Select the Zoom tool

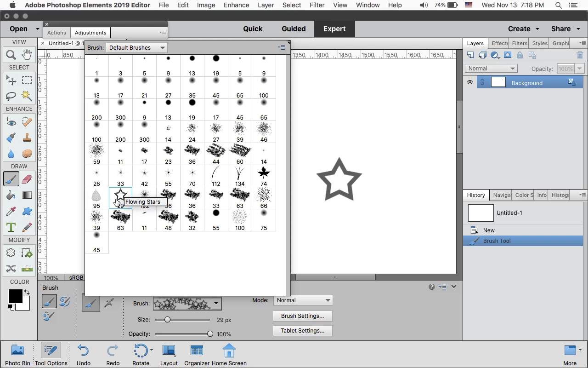pyautogui.click(x=11, y=55)
